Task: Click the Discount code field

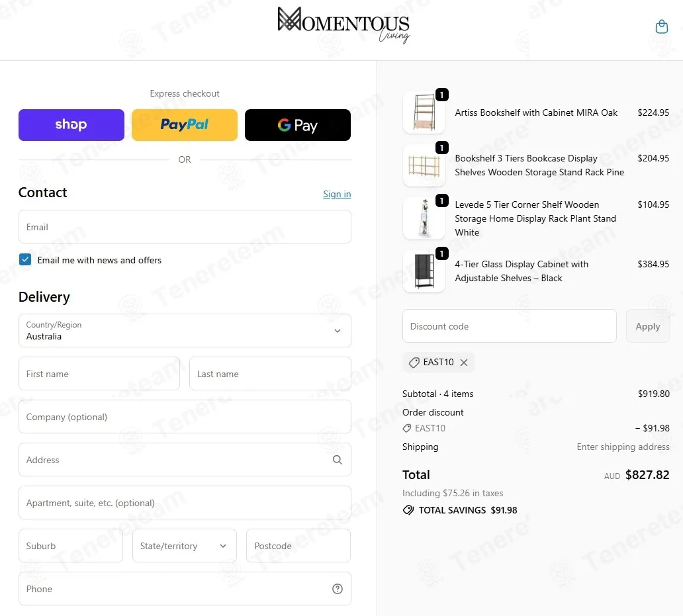Action: [509, 326]
